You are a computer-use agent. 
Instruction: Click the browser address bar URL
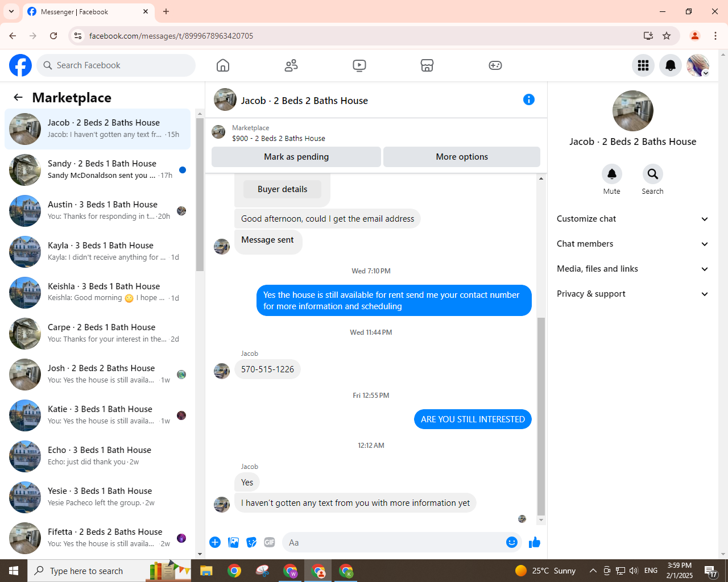click(171, 36)
